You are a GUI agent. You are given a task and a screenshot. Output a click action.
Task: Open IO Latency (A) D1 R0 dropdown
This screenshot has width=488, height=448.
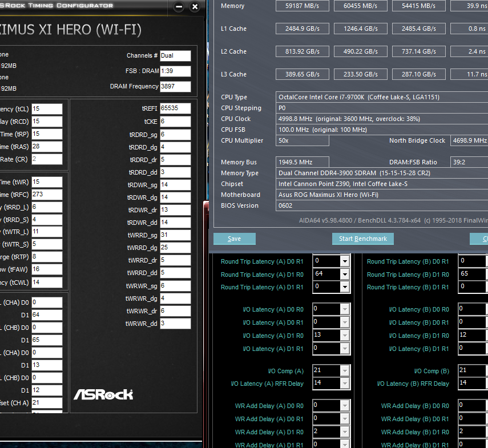[345, 336]
